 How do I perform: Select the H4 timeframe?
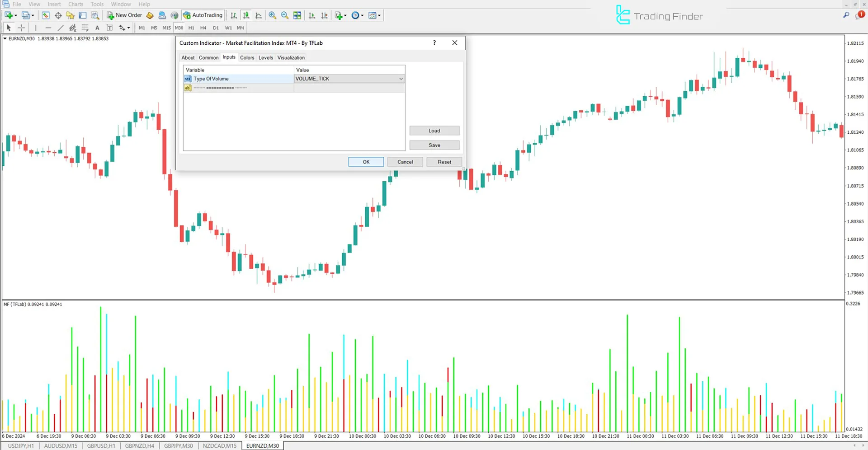coord(203,28)
